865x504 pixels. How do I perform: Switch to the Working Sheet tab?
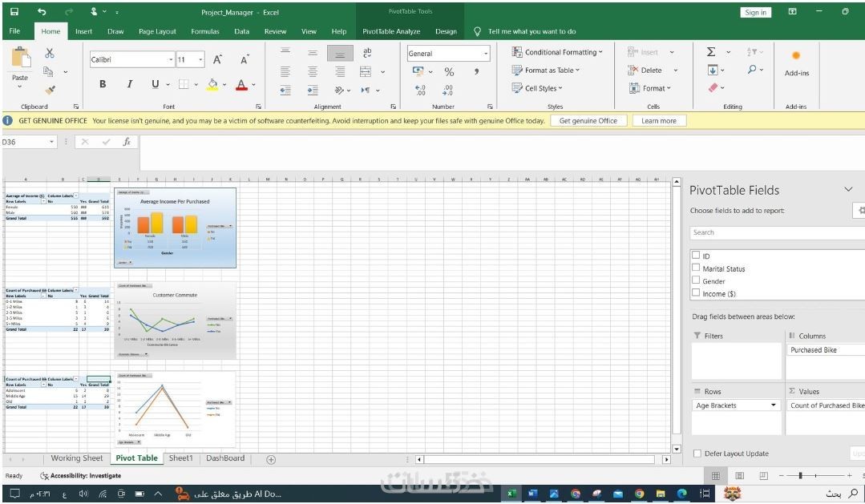tap(77, 458)
